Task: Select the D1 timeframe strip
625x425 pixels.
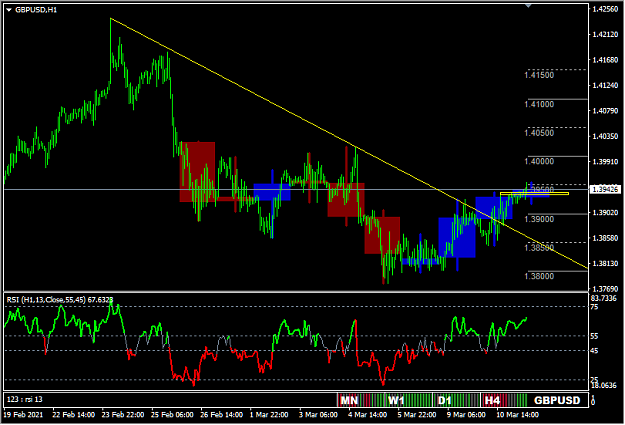Action: point(456,400)
